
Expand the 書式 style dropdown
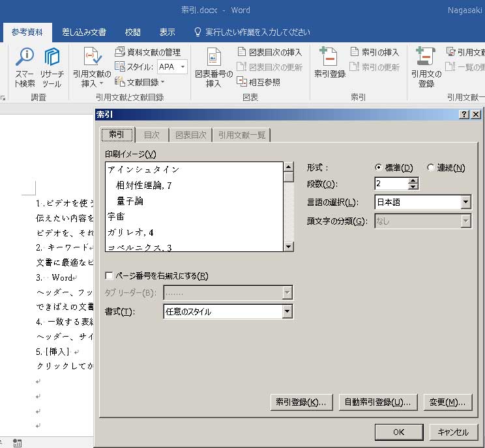click(287, 312)
